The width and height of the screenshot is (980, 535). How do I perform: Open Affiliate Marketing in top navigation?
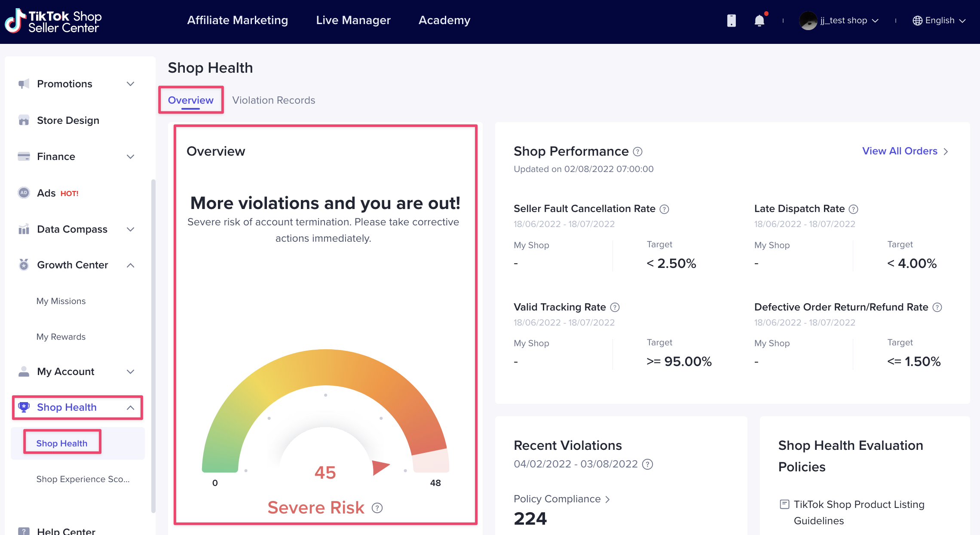(237, 20)
